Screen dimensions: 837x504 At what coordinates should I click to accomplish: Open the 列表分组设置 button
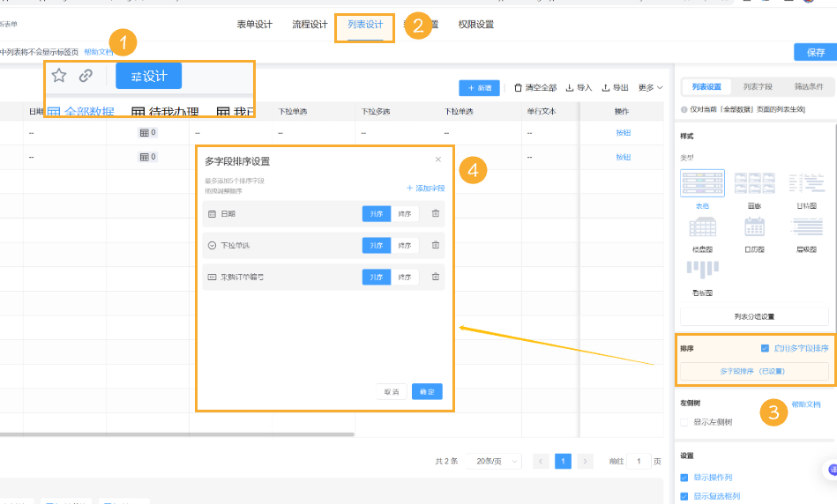pyautogui.click(x=754, y=316)
